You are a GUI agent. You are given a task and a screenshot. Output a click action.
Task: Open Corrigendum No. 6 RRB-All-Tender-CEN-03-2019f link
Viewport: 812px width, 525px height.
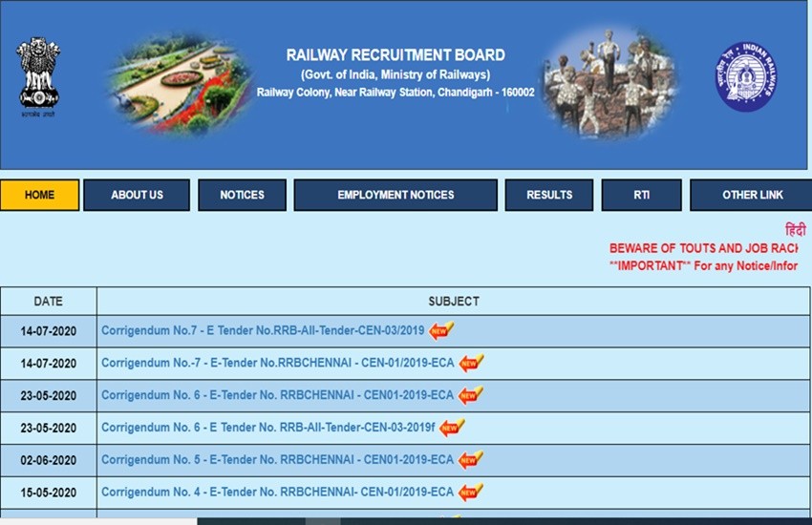click(267, 428)
